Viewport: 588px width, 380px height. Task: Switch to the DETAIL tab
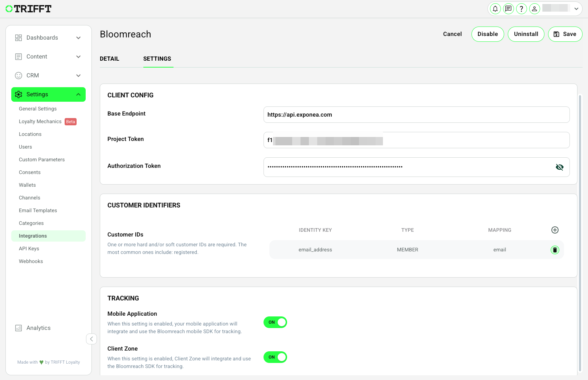(x=110, y=59)
